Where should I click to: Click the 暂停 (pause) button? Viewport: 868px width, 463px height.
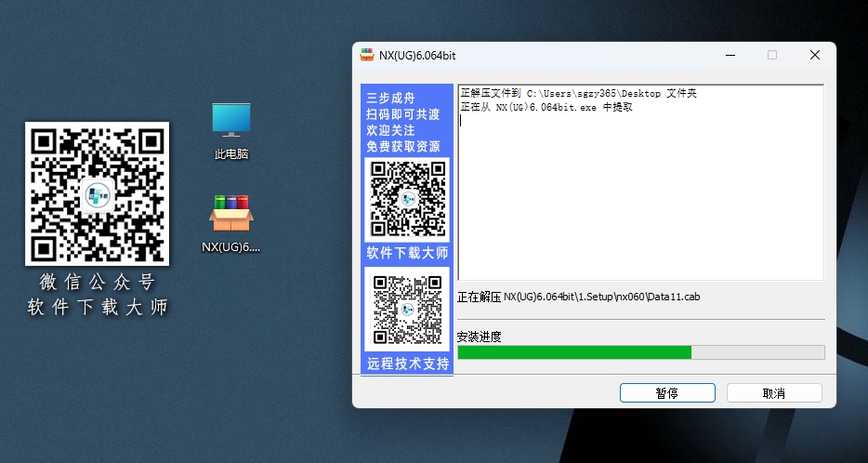click(667, 393)
